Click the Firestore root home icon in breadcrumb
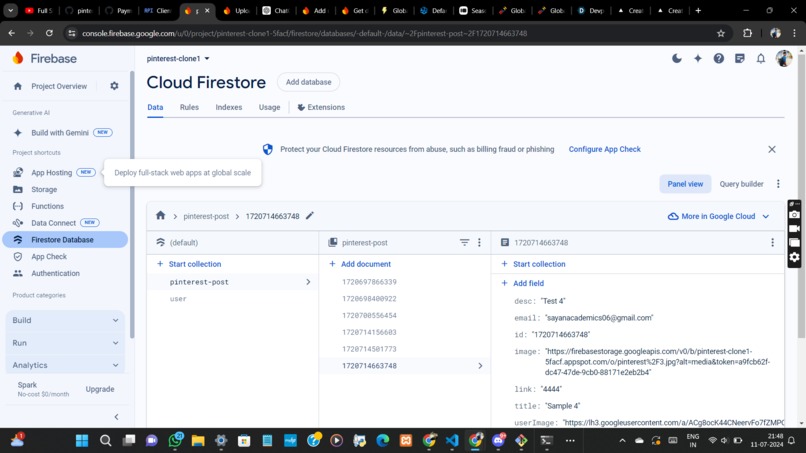Image resolution: width=806 pixels, height=453 pixels. tap(160, 215)
